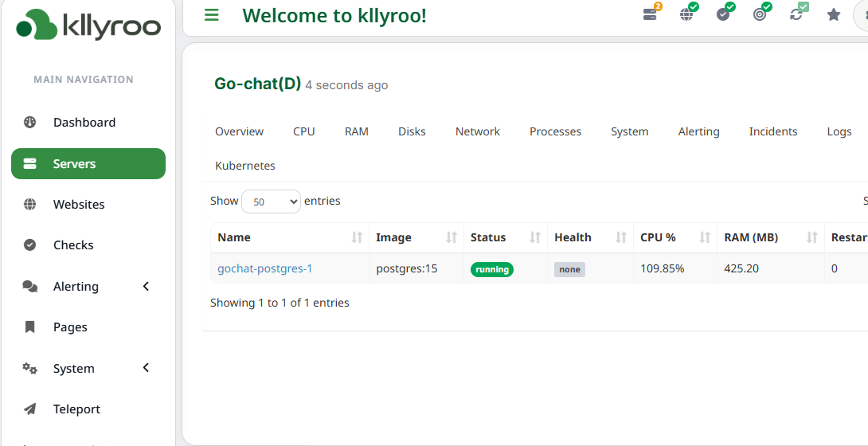Switch to the Incidents tab
The height and width of the screenshot is (446, 868).
click(772, 131)
